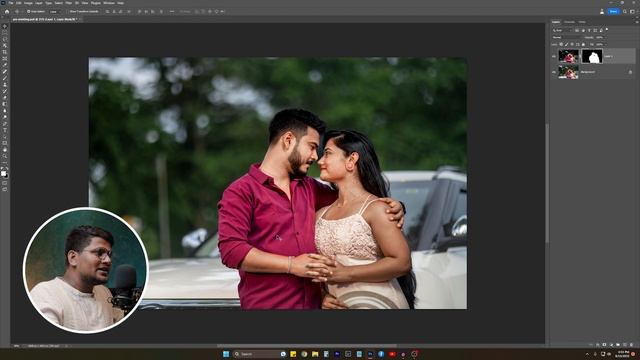Select the Layer 1 mask thumbnail

tap(592, 56)
